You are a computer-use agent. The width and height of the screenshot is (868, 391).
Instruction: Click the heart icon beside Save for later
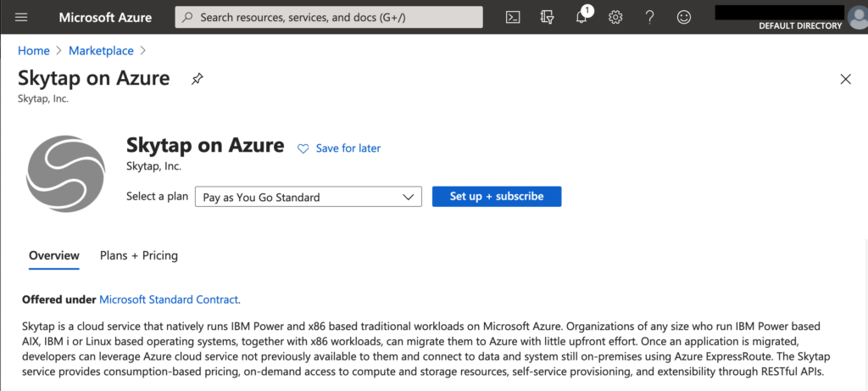[x=303, y=148]
